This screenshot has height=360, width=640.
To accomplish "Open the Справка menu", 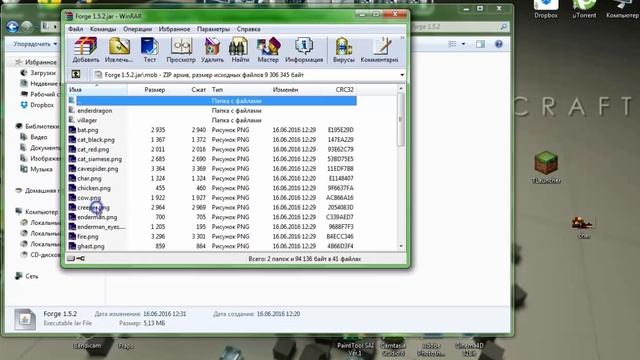I will click(x=249, y=29).
